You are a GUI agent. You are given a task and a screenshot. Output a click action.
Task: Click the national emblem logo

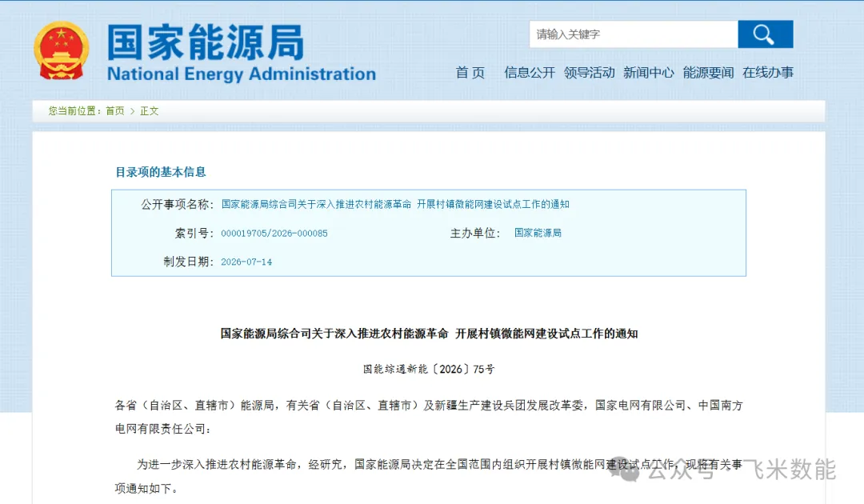pos(61,50)
